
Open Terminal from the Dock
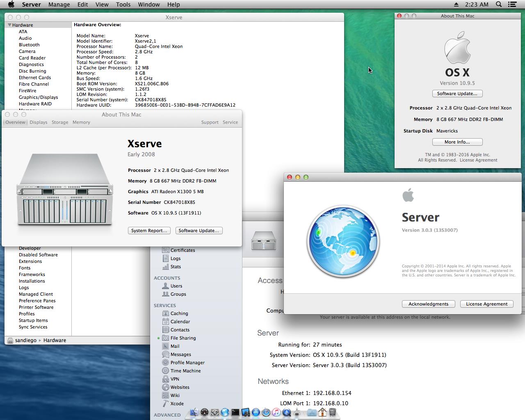[235, 412]
